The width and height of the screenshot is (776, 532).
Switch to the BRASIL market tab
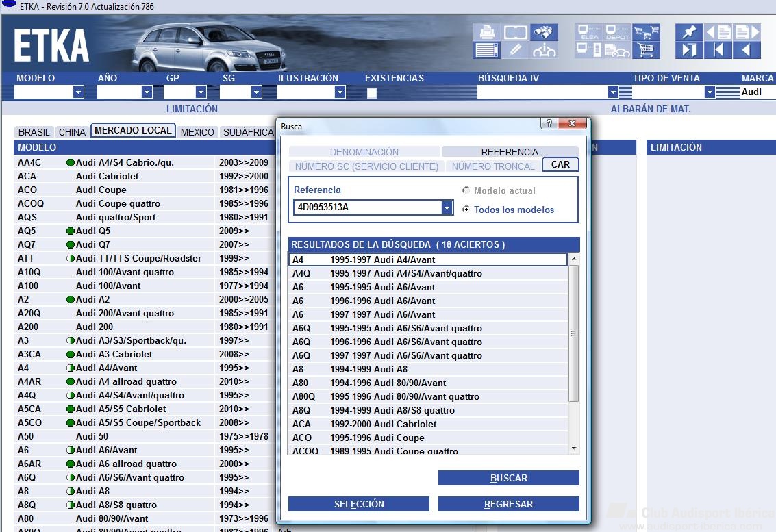pyautogui.click(x=34, y=132)
